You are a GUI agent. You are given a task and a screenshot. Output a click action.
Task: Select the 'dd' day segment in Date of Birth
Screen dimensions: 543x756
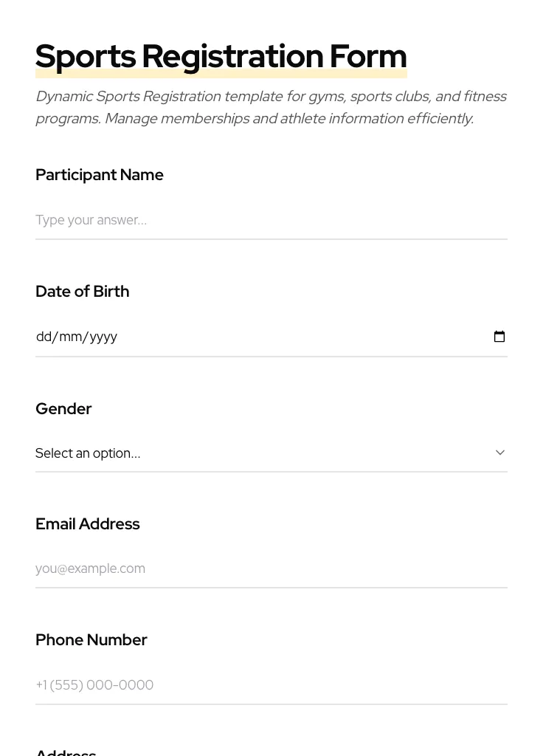(x=44, y=337)
